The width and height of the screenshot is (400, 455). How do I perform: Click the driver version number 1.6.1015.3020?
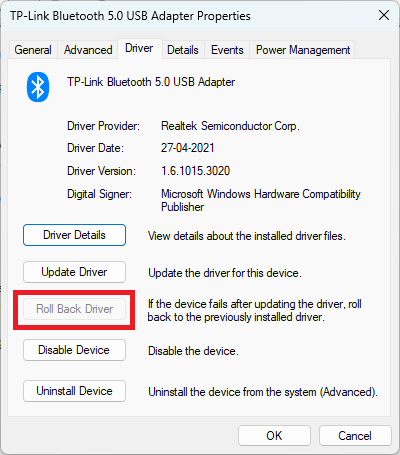[195, 171]
